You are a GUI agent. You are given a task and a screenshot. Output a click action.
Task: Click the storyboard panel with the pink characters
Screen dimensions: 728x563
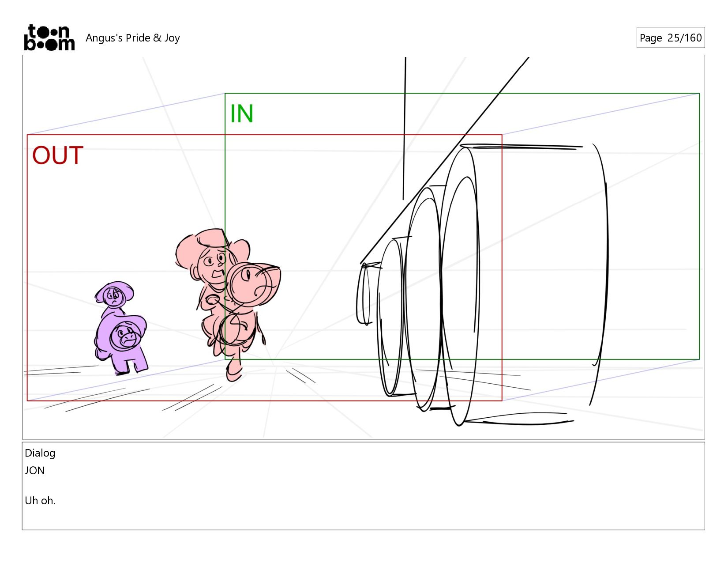coord(363,247)
